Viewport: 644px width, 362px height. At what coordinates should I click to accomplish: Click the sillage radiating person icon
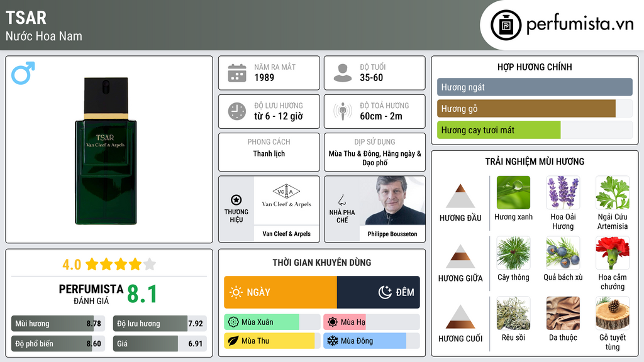(343, 111)
